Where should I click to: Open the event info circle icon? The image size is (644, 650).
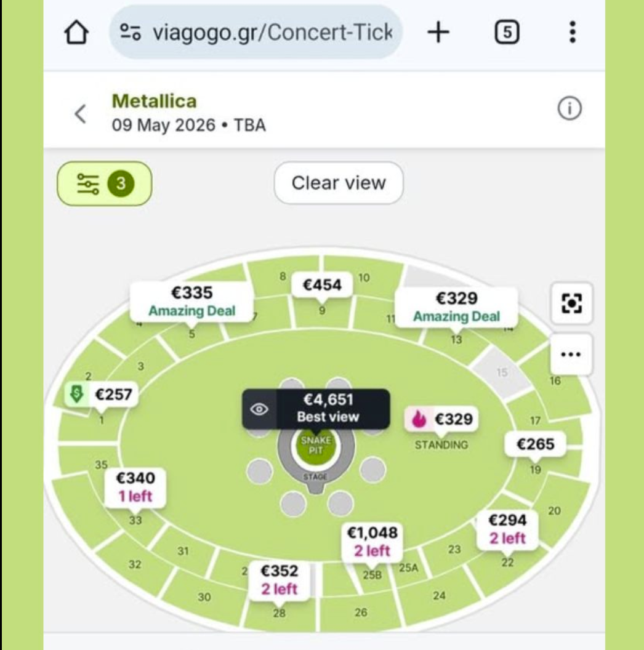pos(570,108)
